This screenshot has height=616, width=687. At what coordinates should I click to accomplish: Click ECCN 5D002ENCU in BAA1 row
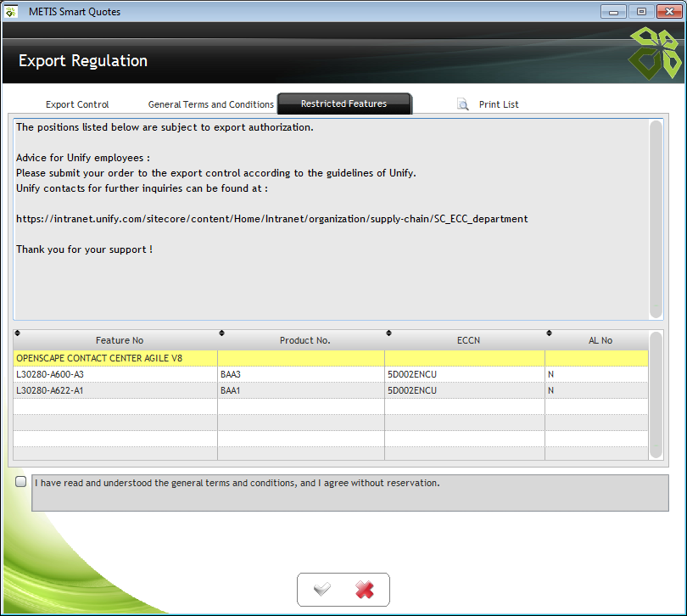point(465,390)
